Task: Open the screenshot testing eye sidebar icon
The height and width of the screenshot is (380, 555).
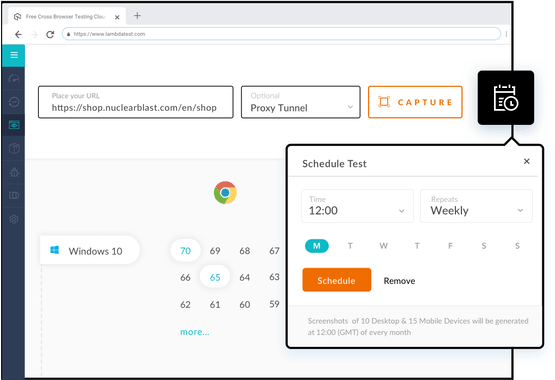Action: (14, 125)
